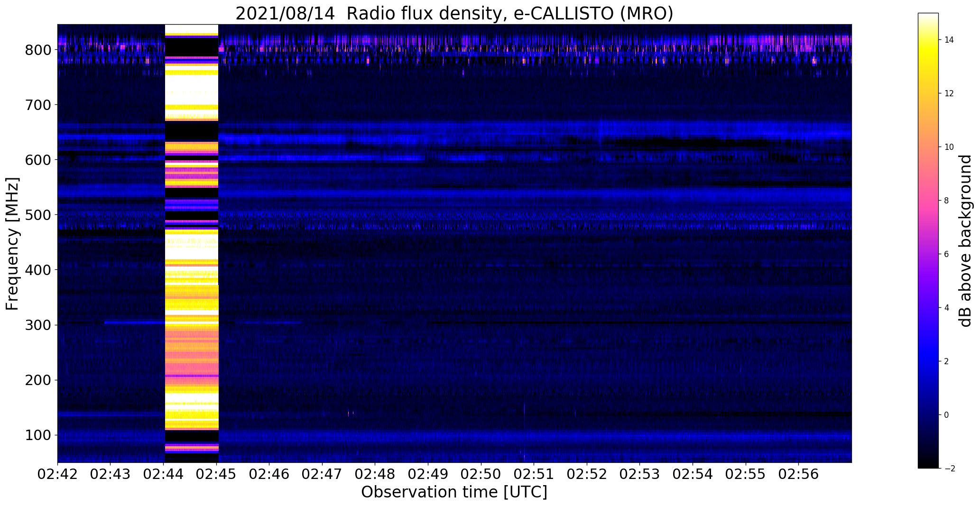980x506 pixels.
Task: Click the 02:56 time tick label
Action: click(x=799, y=474)
